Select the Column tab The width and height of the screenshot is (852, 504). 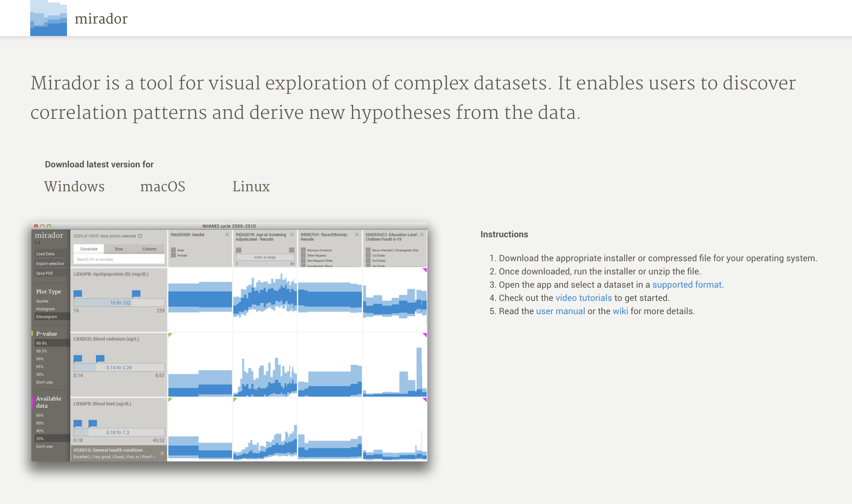click(x=149, y=249)
